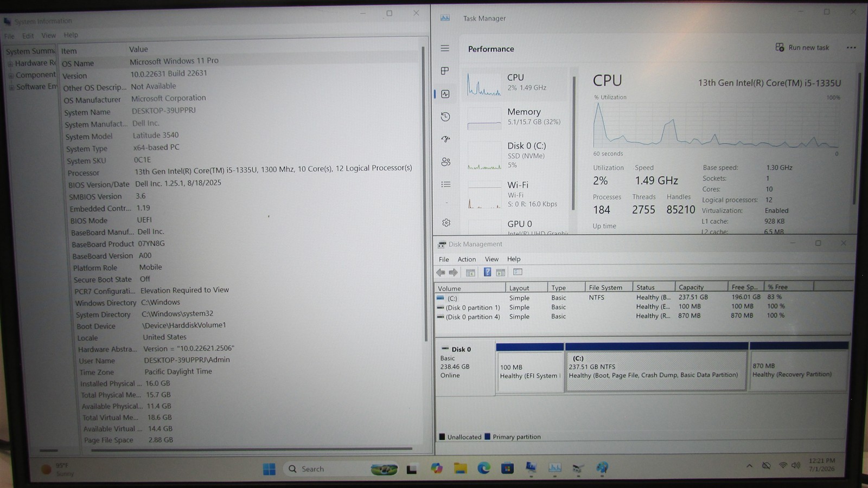
Task: Expand Software Environment tree node
Action: pos(11,87)
